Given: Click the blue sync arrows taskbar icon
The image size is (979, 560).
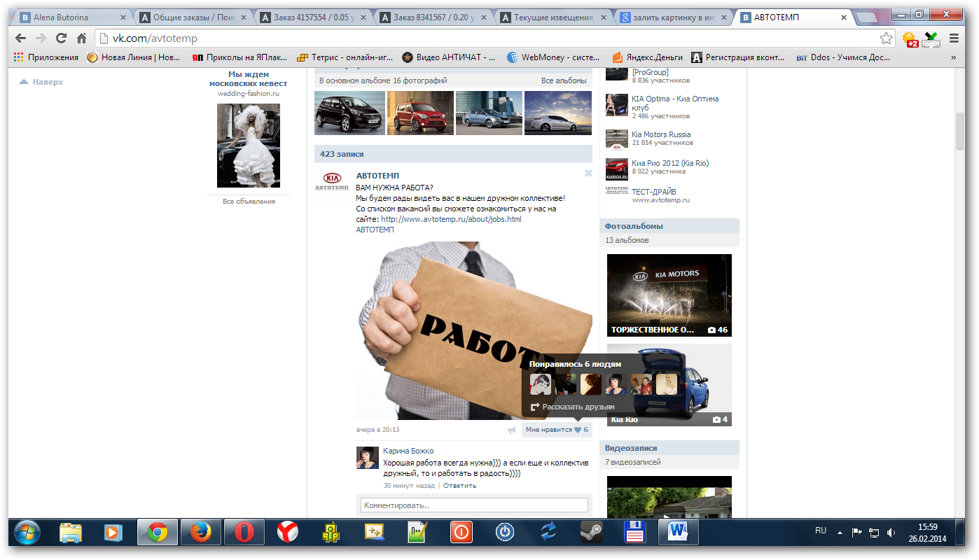Looking at the screenshot, I should 548,533.
